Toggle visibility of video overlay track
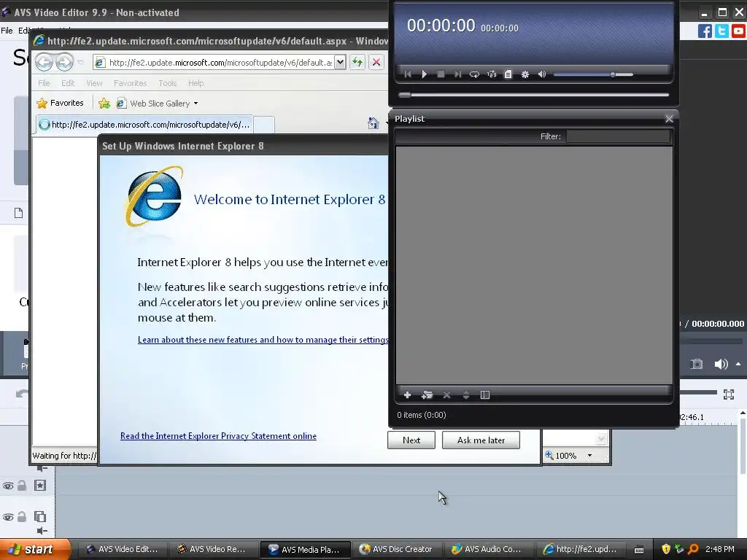Viewport: 747px width, 560px height. click(x=8, y=517)
